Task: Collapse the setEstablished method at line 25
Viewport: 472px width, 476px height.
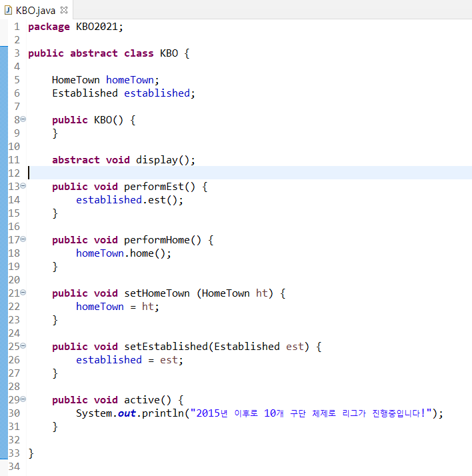Action: point(23,346)
